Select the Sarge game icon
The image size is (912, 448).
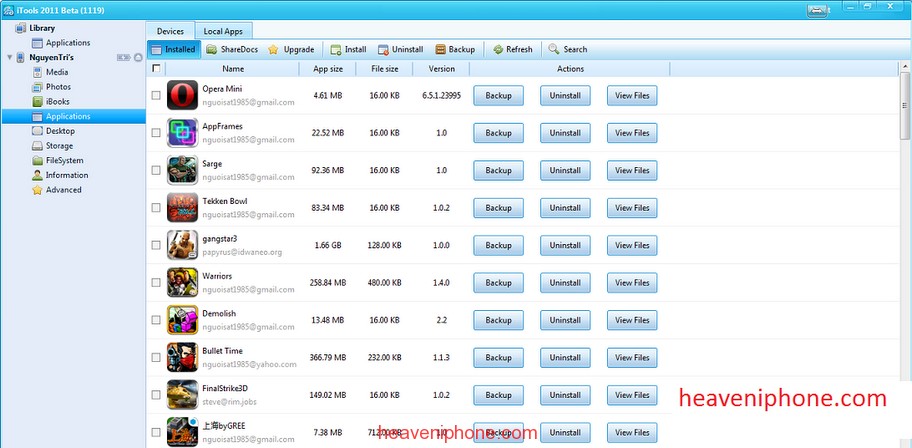[x=182, y=170]
